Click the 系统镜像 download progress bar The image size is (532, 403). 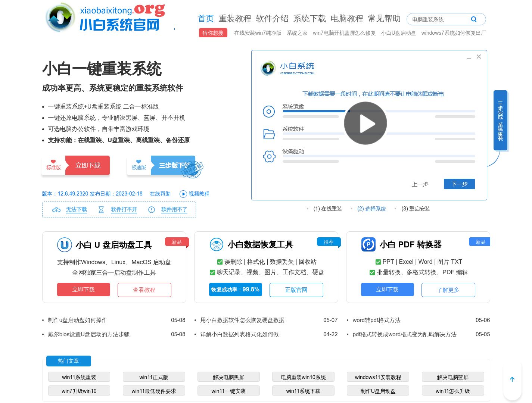(379, 111)
